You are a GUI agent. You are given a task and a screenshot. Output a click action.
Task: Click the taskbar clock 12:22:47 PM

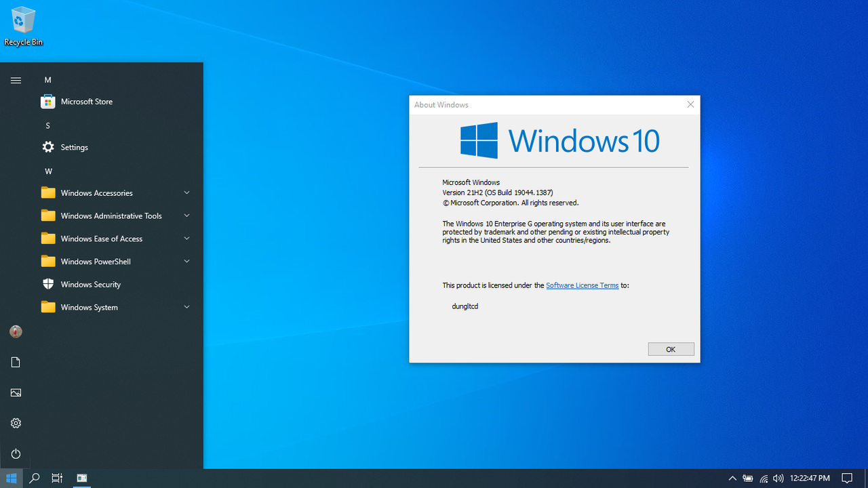[810, 478]
